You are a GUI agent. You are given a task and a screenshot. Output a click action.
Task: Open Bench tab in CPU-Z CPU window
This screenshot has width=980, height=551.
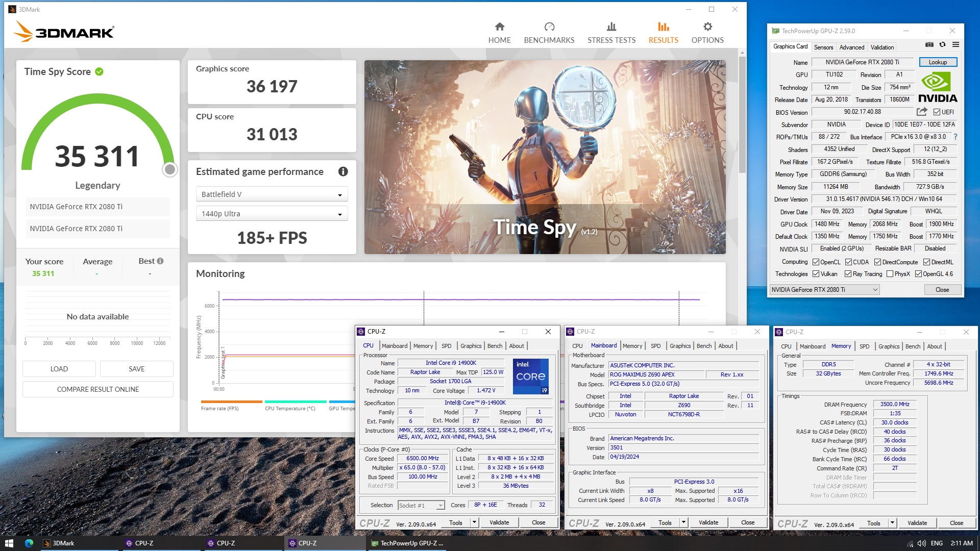point(495,346)
